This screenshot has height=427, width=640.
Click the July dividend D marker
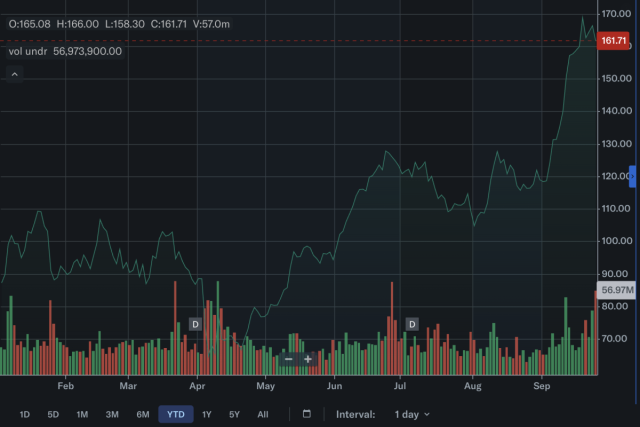coord(412,324)
